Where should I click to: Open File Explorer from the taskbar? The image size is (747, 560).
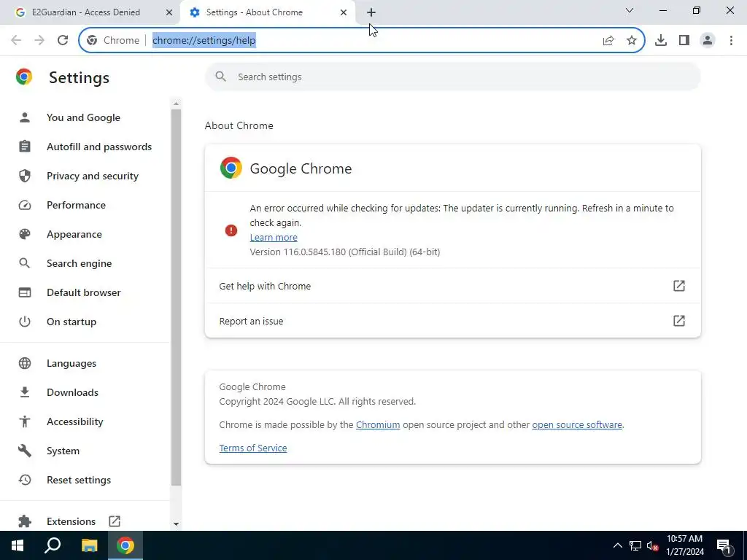point(89,545)
